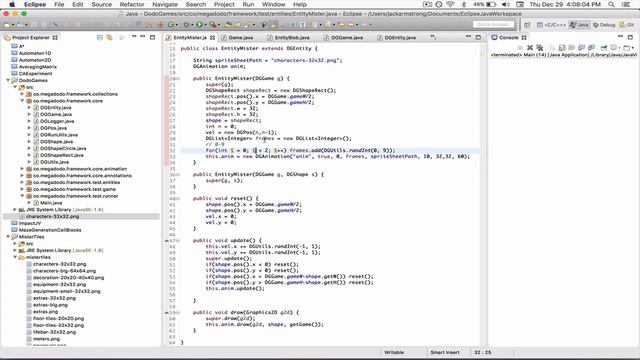The image size is (640, 360).
Task: Open the Apple menu
Action: pos(12,4)
